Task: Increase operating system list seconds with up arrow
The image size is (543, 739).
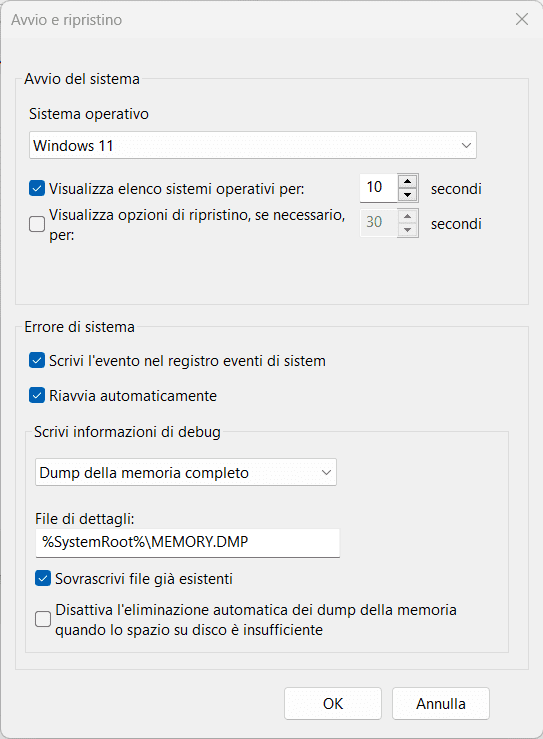Action: [408, 181]
